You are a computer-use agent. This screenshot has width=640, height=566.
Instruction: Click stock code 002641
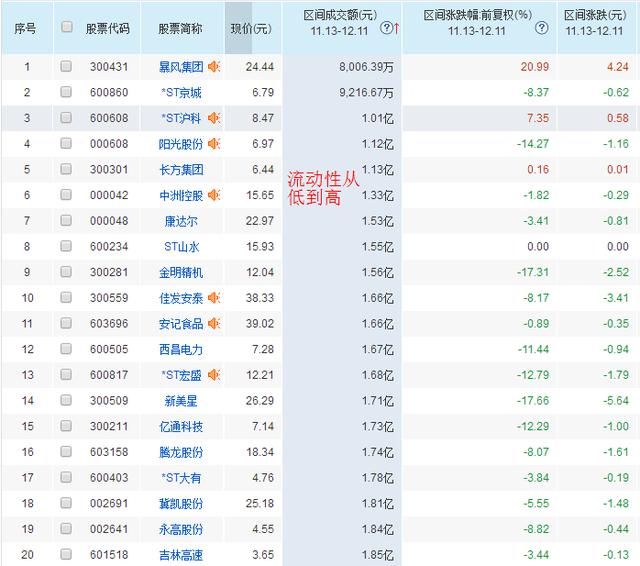click(x=109, y=529)
